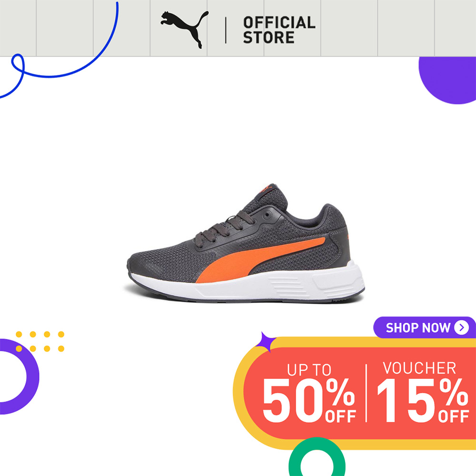Click the Puma leaping cat logo
476x476 pixels.
tap(184, 30)
